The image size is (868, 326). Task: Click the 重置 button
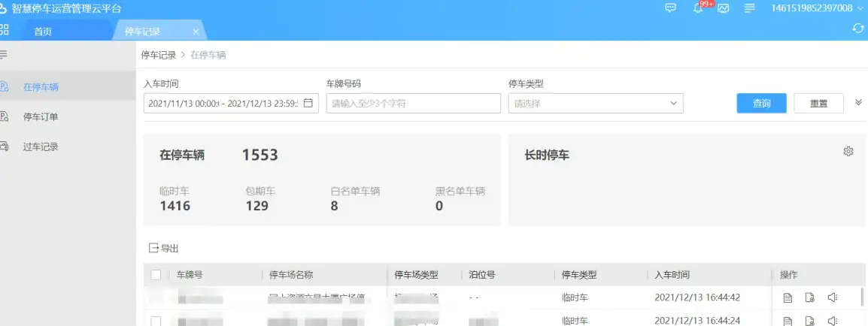click(818, 104)
